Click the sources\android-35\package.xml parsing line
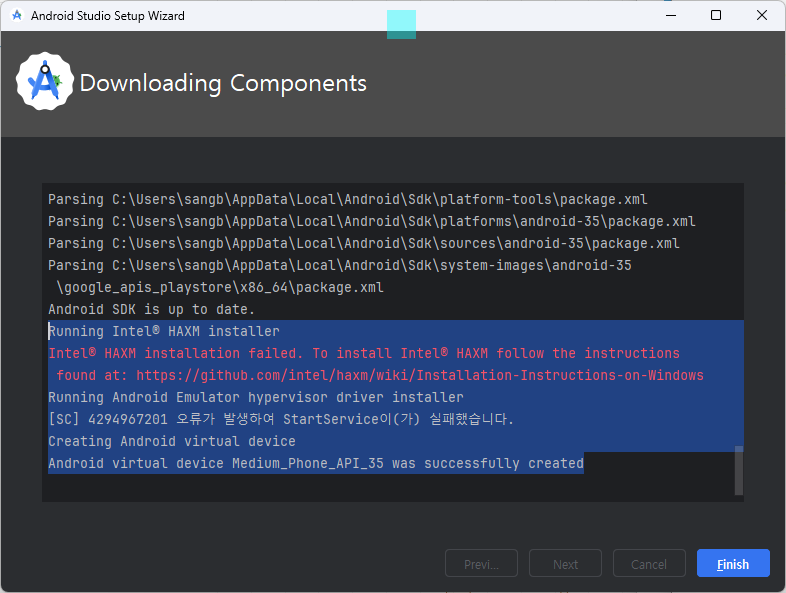Screen dimensions: 786x593 tap(364, 243)
